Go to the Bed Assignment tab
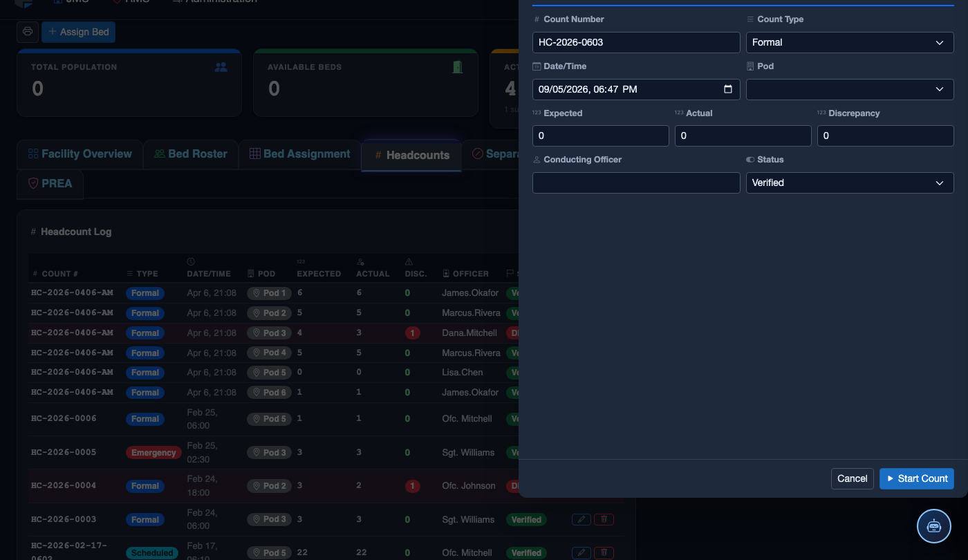The image size is (968, 560). 299,154
